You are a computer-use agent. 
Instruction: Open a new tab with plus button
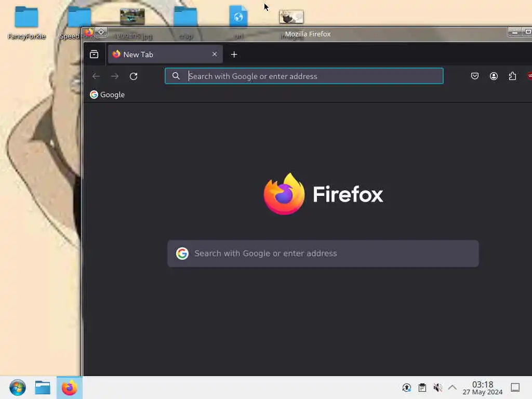point(234,54)
